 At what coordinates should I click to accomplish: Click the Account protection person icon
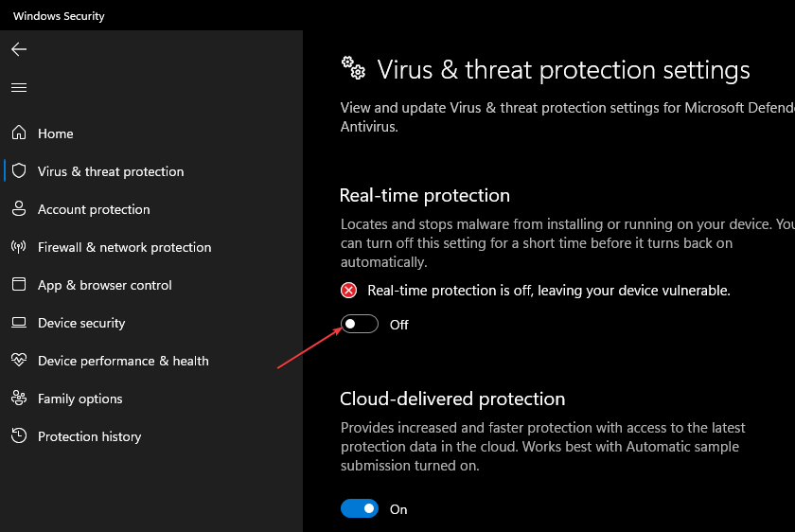(x=19, y=209)
